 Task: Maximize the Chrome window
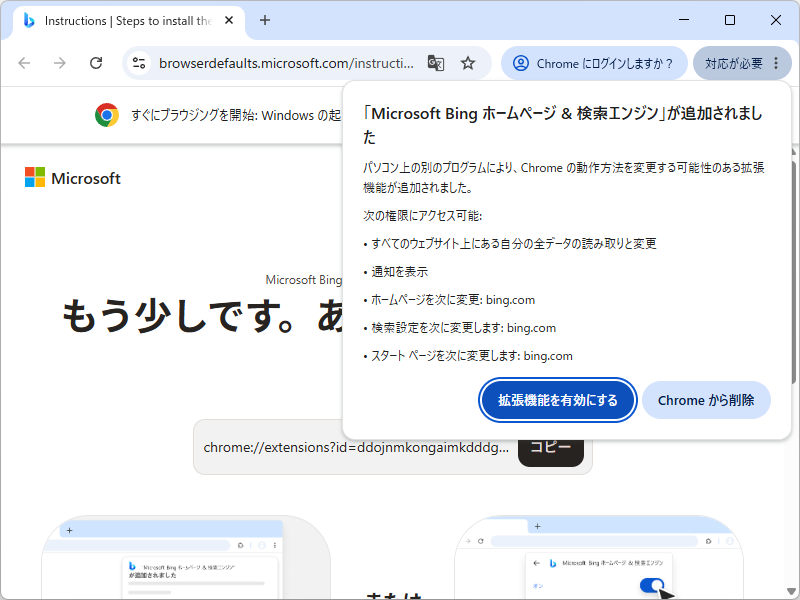tap(730, 20)
